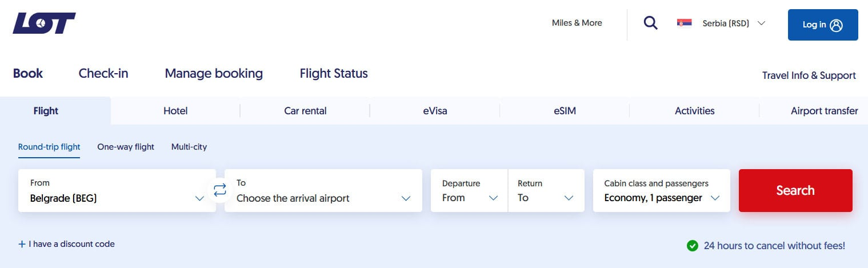Open Cabin class and passengers dropdown

(661, 191)
